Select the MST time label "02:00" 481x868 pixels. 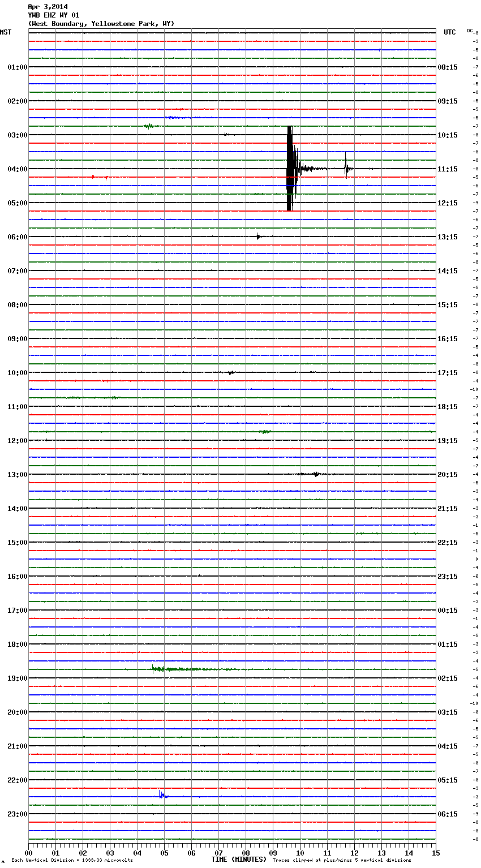17,101
